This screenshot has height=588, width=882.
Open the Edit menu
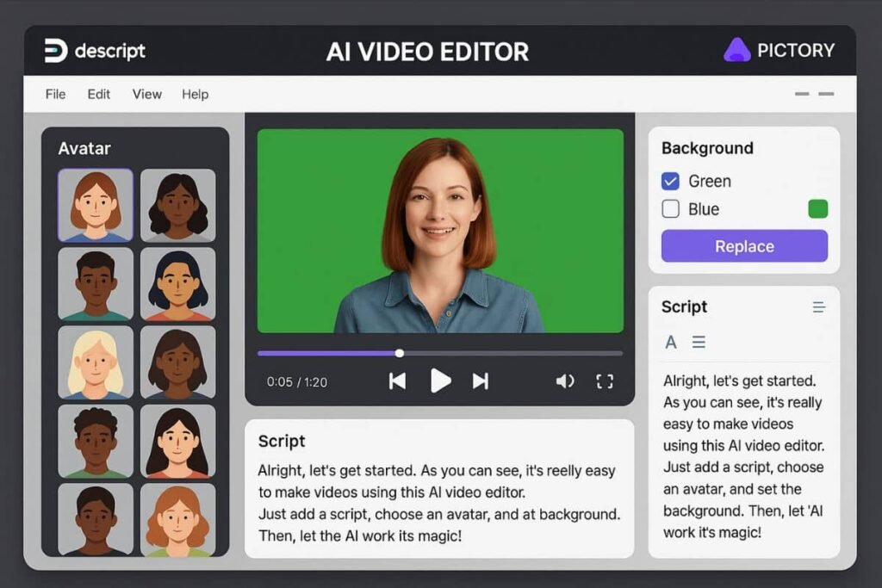click(x=99, y=95)
